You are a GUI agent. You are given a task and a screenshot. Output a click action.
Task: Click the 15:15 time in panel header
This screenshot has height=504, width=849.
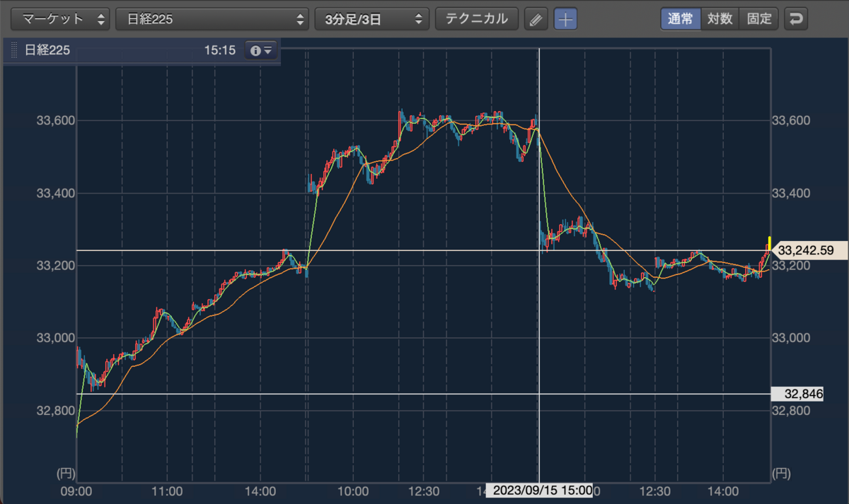(220, 51)
